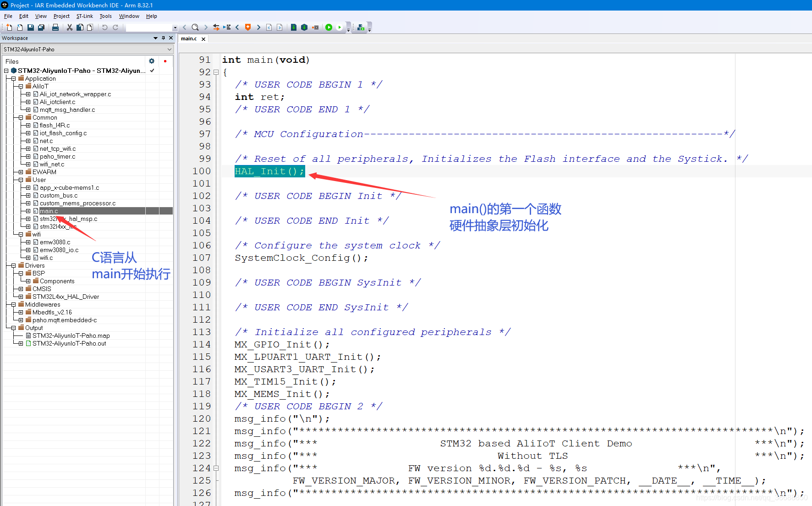This screenshot has width=812, height=506.
Task: Click the search text input field in toolbar
Action: tap(149, 27)
